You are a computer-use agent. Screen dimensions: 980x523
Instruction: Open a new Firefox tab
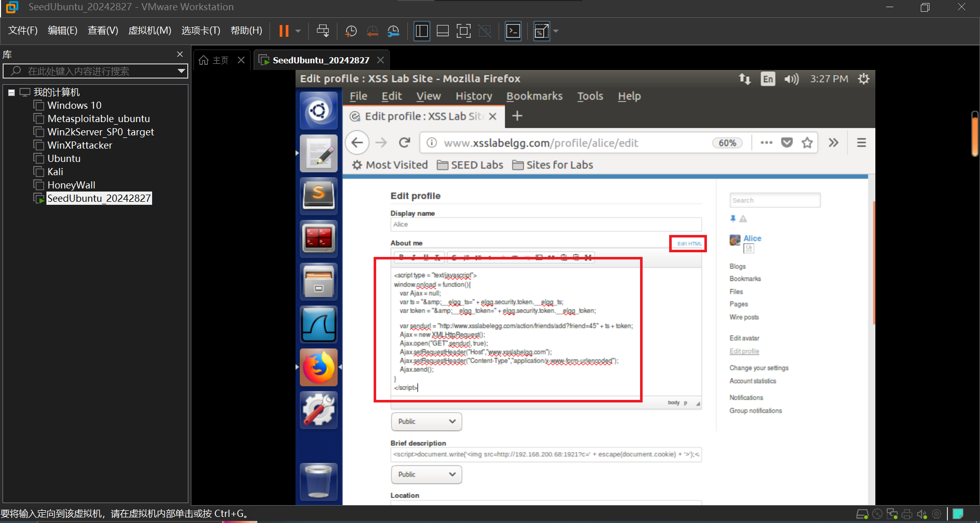tap(517, 116)
